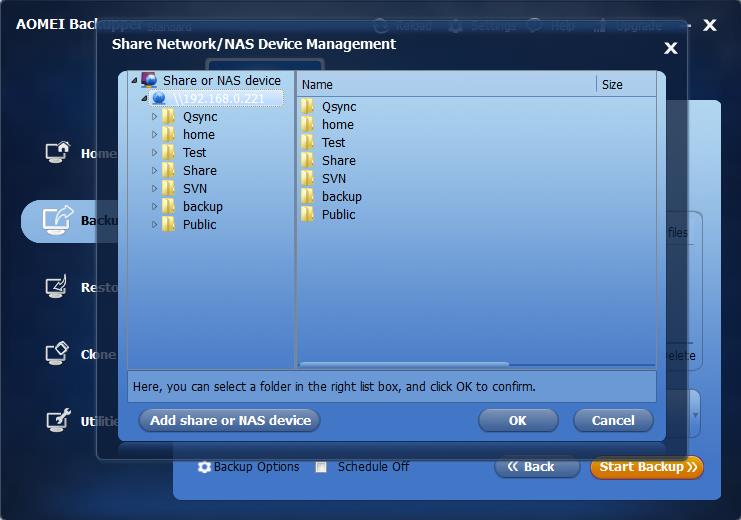Click the SVN folder icon in the list

coord(307,179)
